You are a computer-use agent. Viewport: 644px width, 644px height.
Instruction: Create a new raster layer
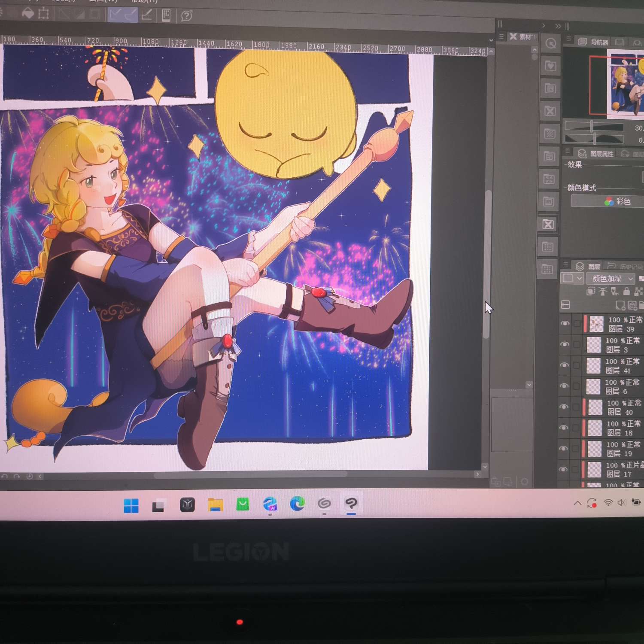pyautogui.click(x=620, y=305)
